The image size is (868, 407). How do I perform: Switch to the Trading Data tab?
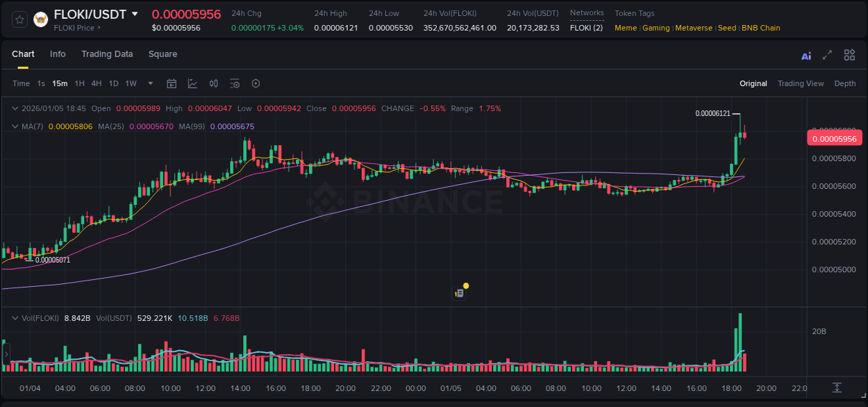107,54
